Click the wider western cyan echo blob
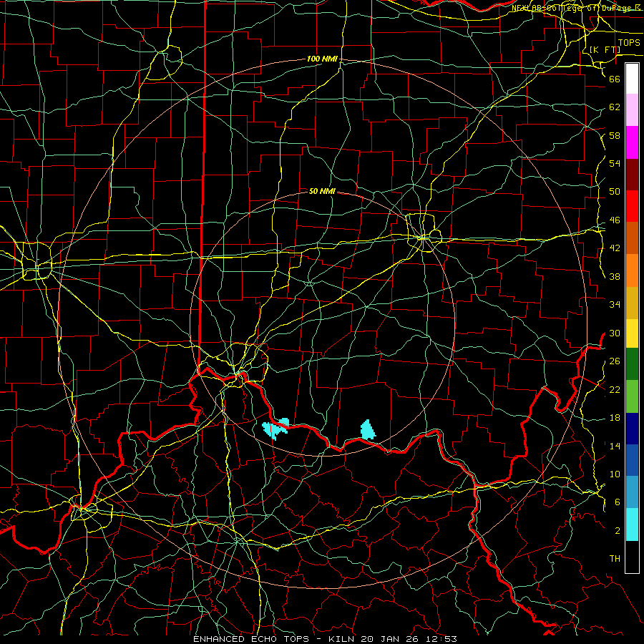The image size is (644, 644). (x=275, y=429)
